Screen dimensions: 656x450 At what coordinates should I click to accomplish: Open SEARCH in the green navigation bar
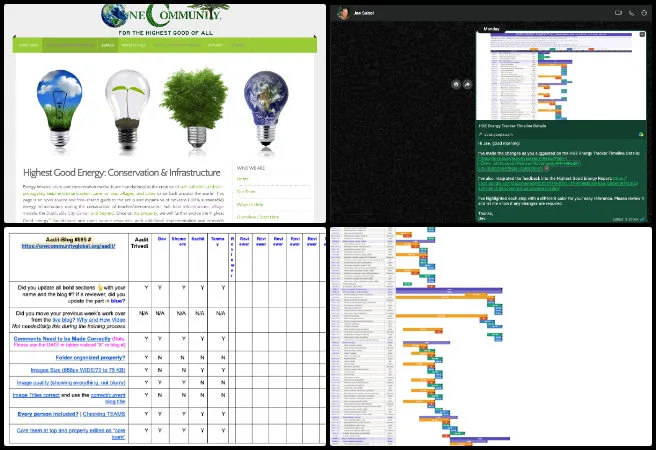(x=108, y=45)
